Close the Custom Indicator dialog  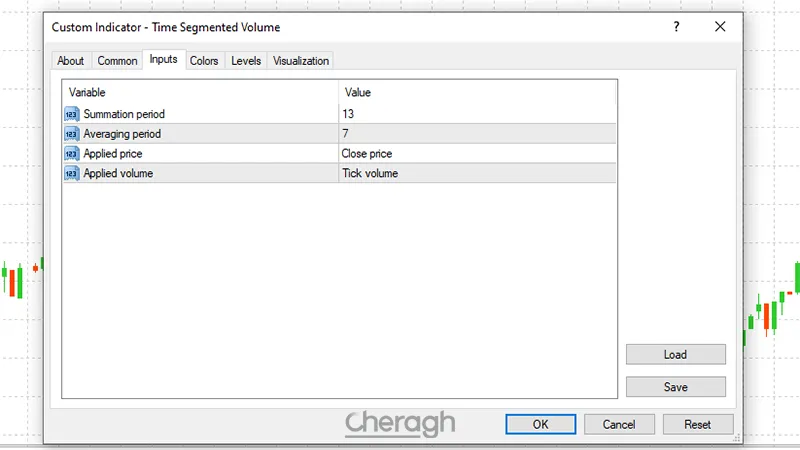point(720,27)
